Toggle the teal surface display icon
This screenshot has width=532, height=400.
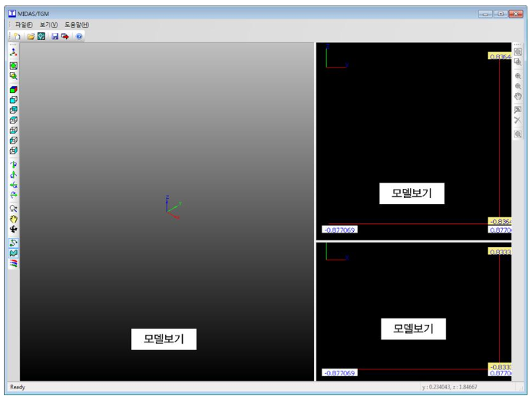tap(14, 253)
